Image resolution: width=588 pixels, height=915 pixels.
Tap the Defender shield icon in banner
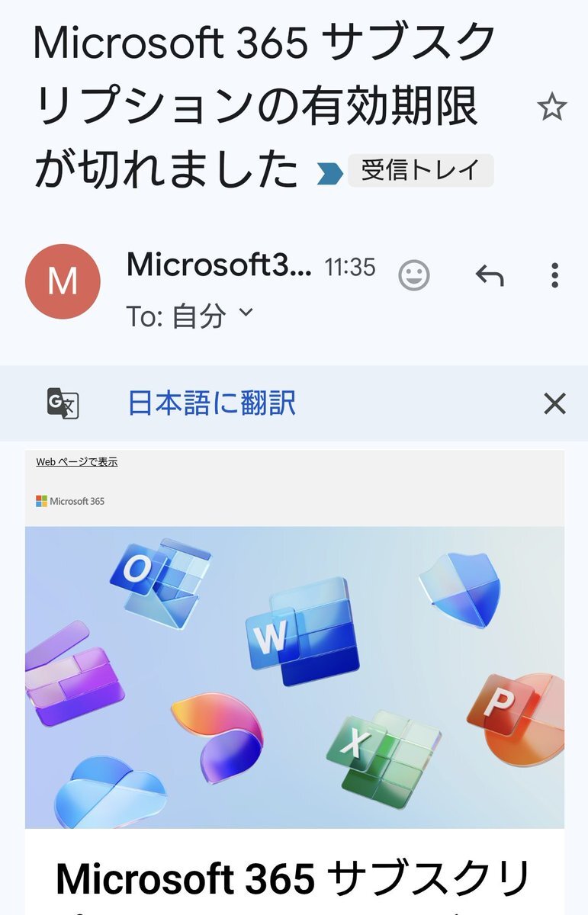(x=459, y=589)
